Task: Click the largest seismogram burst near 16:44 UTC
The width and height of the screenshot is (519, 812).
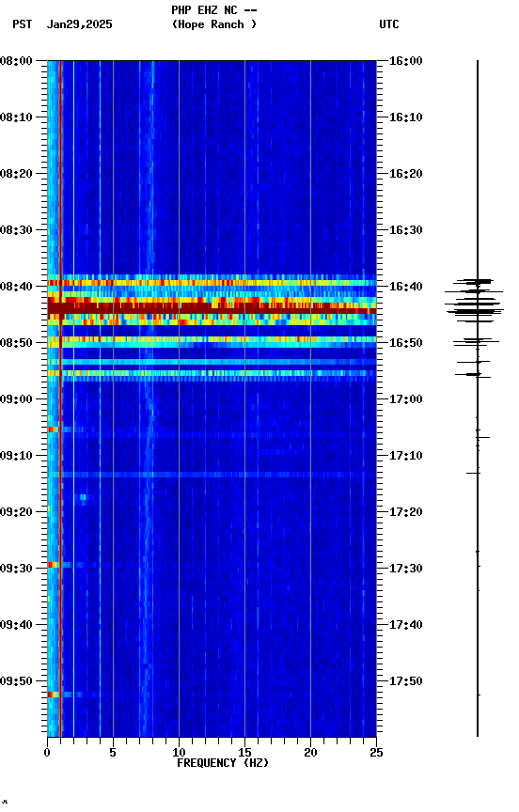Action: [475, 311]
